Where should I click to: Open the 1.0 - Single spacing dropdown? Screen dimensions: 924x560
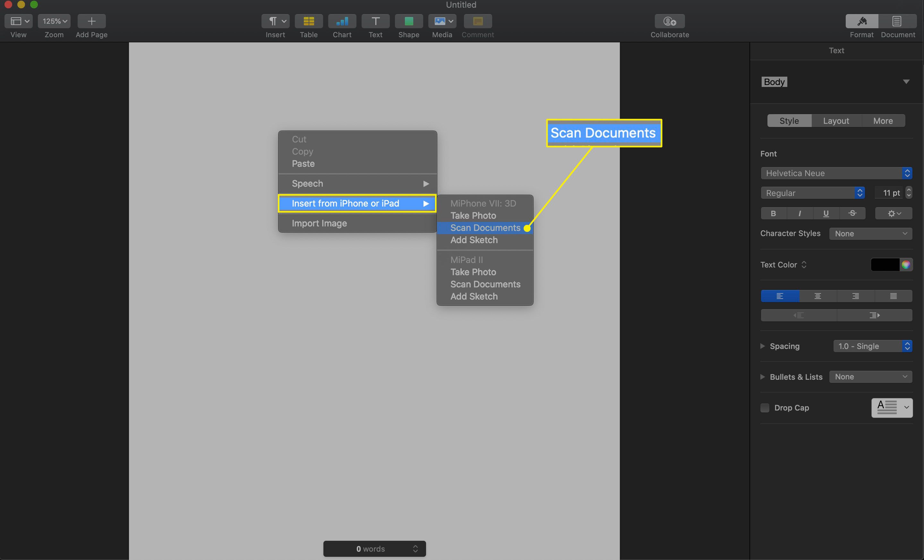coord(873,346)
